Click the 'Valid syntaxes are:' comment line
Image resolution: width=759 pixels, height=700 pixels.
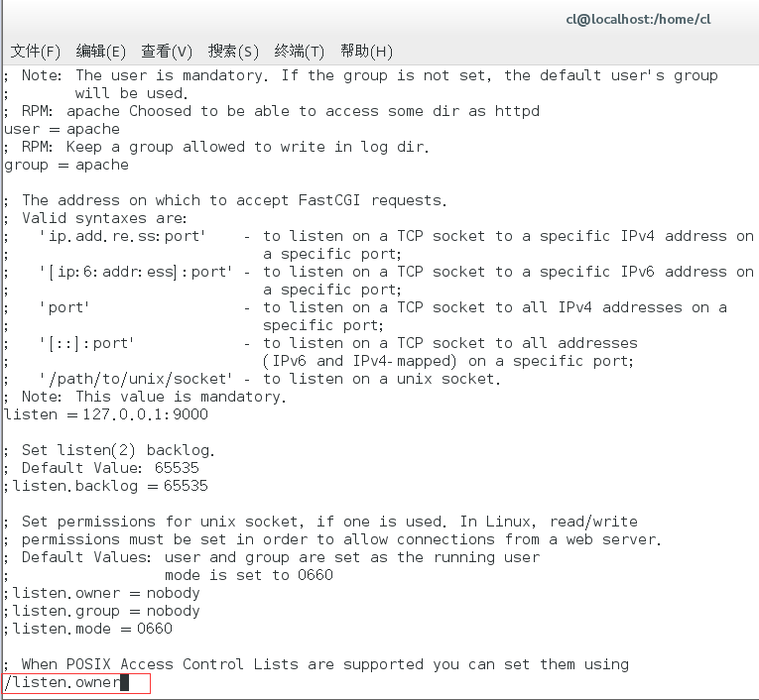(104, 218)
